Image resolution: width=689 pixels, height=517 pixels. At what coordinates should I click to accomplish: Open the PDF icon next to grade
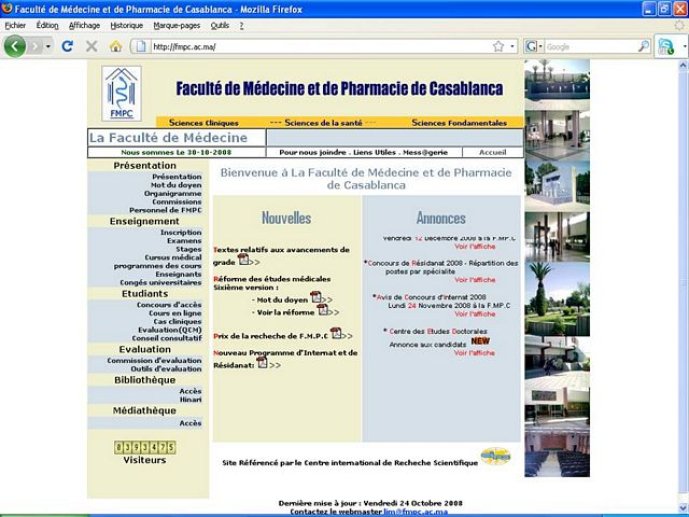pyautogui.click(x=243, y=260)
